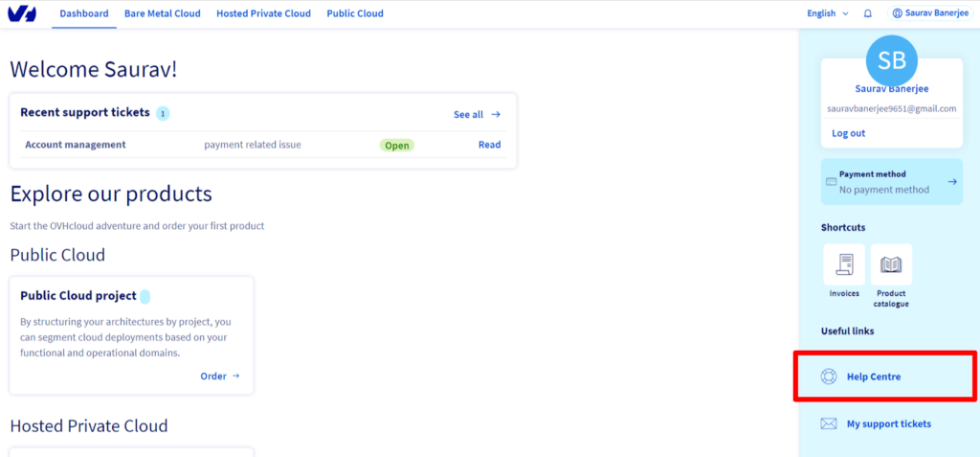This screenshot has height=457, width=980.
Task: Click the payment related issue text
Action: [x=253, y=145]
